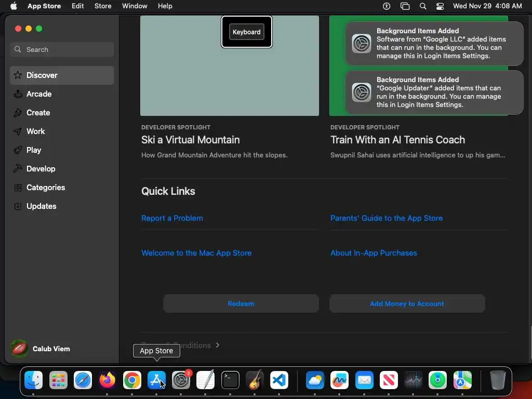
Task: Open the Window menu
Action: (135, 6)
